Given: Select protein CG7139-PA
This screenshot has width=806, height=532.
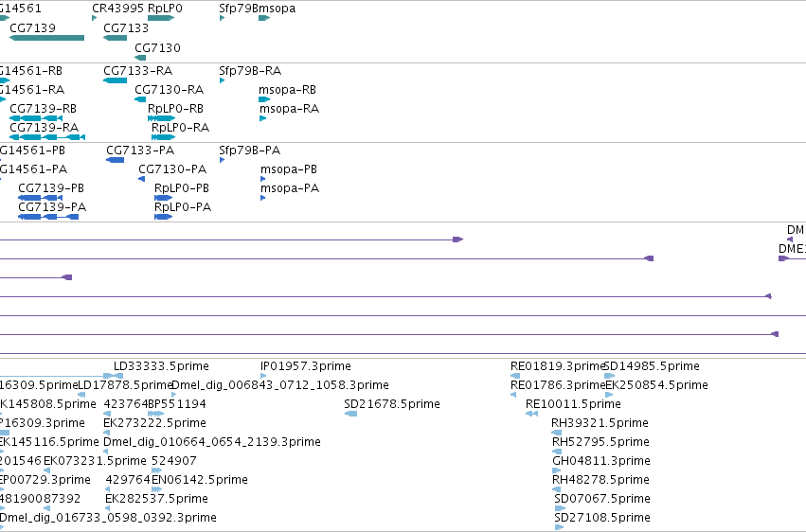Looking at the screenshot, I should point(48,217).
